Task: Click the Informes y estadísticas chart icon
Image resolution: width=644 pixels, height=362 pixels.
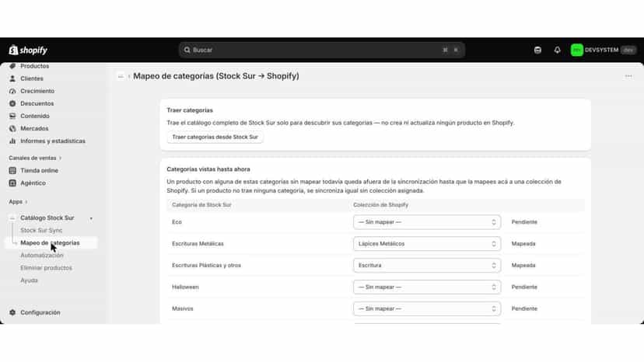Action: 12,141
